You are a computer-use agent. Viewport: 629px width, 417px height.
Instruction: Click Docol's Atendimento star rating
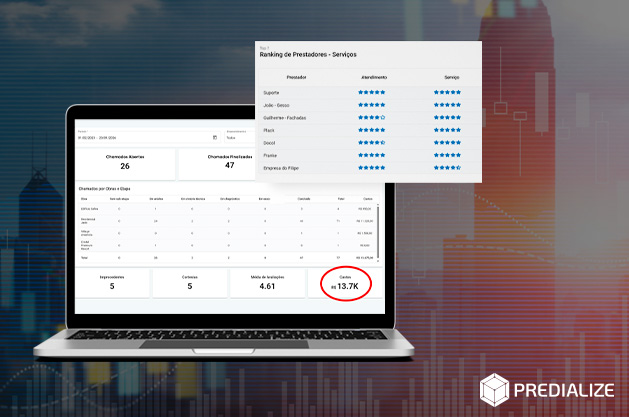[x=371, y=143]
